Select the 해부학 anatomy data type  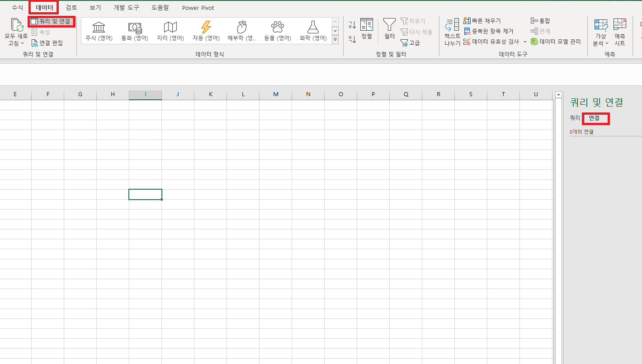tap(242, 31)
